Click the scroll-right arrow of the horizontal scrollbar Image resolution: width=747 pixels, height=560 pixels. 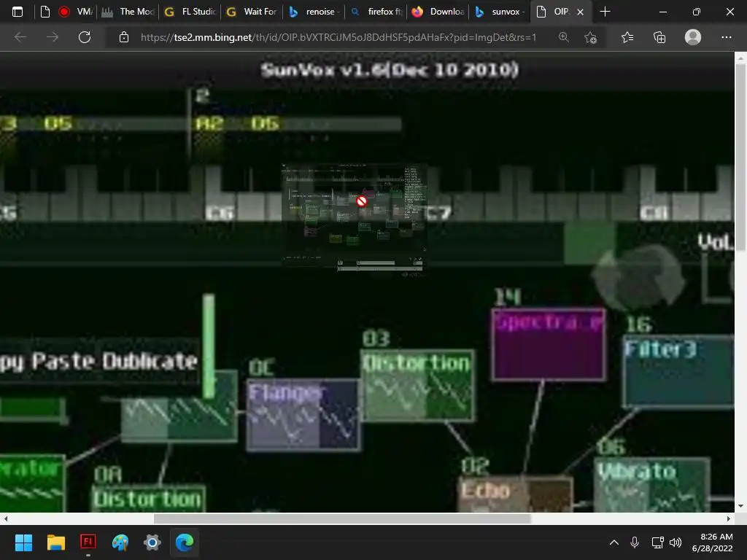[x=729, y=518]
